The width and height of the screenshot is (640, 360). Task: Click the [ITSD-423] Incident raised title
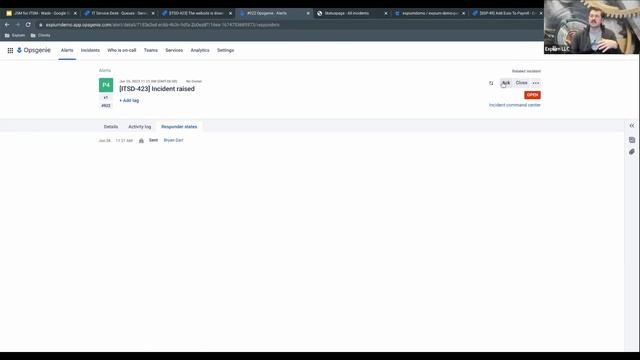click(x=157, y=89)
